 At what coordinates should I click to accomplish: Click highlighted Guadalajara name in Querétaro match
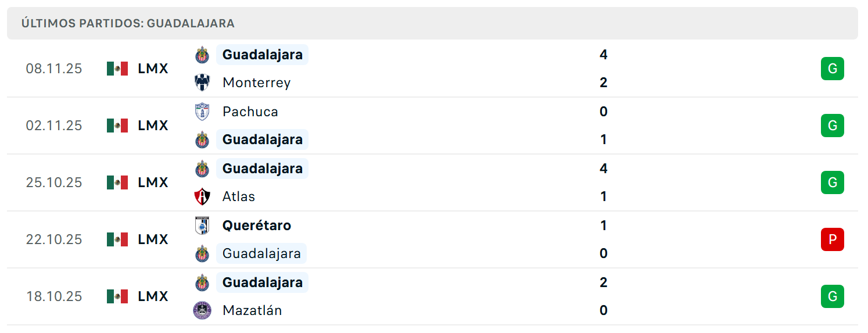tap(261, 253)
